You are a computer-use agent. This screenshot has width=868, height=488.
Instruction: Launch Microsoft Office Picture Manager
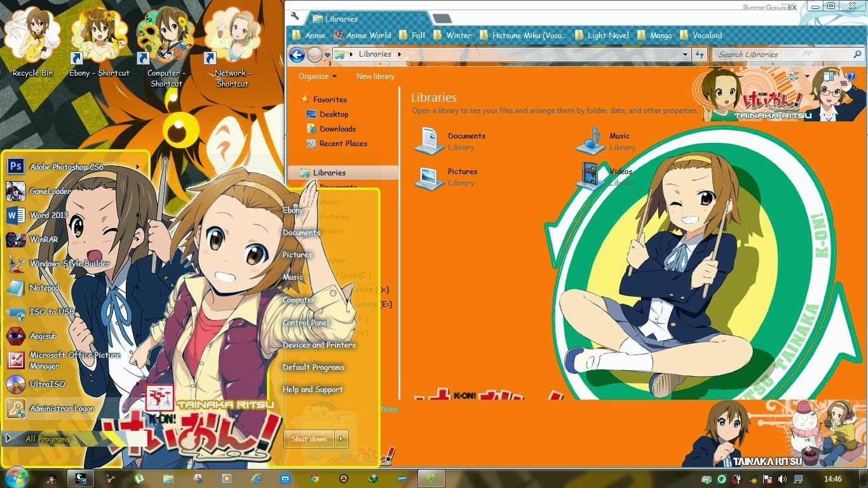point(75,360)
